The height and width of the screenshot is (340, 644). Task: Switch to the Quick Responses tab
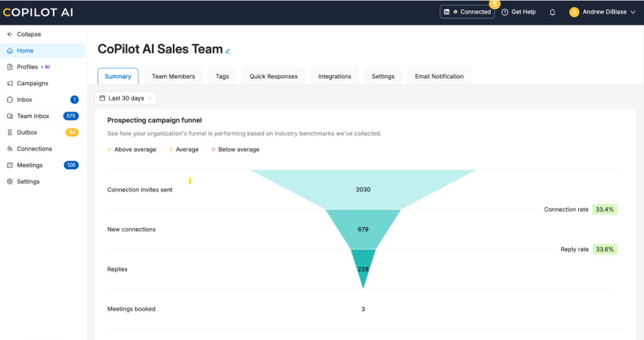tap(274, 76)
